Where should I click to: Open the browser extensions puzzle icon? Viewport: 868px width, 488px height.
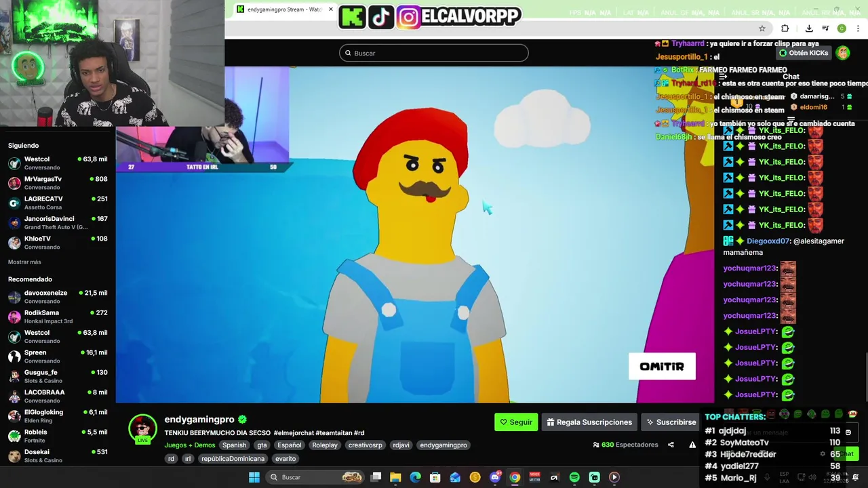pyautogui.click(x=785, y=28)
